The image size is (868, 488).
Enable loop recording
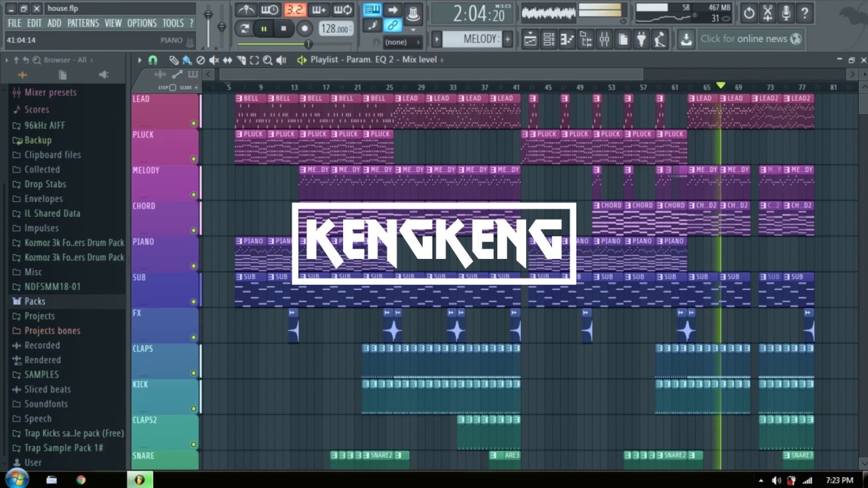tap(343, 10)
